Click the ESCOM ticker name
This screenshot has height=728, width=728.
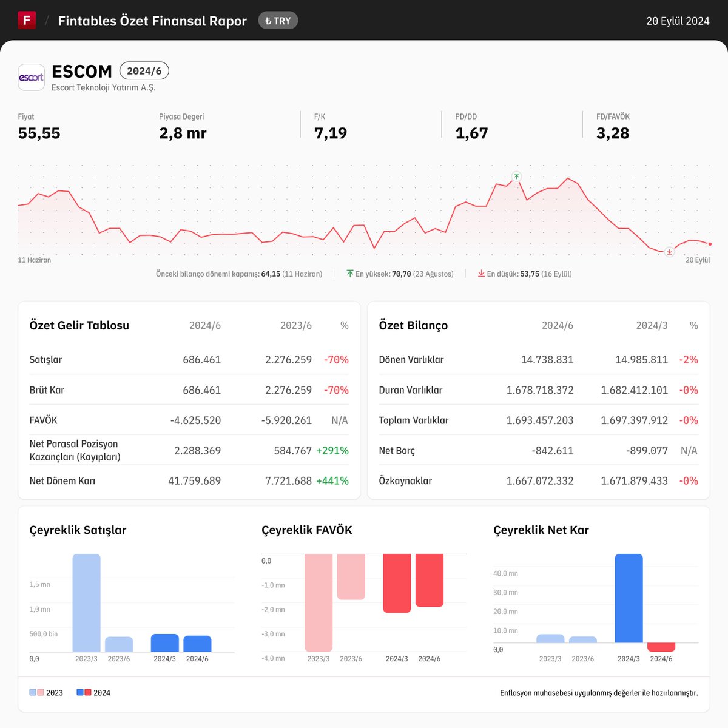click(82, 72)
